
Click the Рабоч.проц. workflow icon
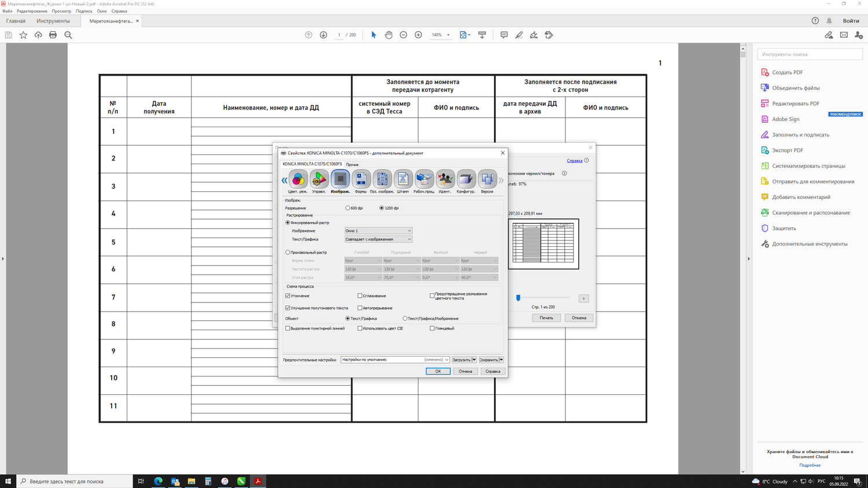(424, 179)
